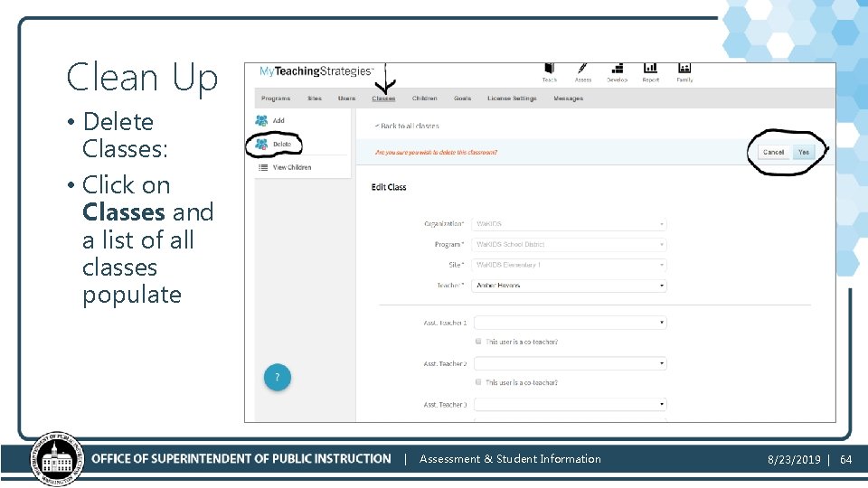This screenshot has width=868, height=488.
Task: Click the OSPI seal logo in the footer
Action: (x=57, y=459)
